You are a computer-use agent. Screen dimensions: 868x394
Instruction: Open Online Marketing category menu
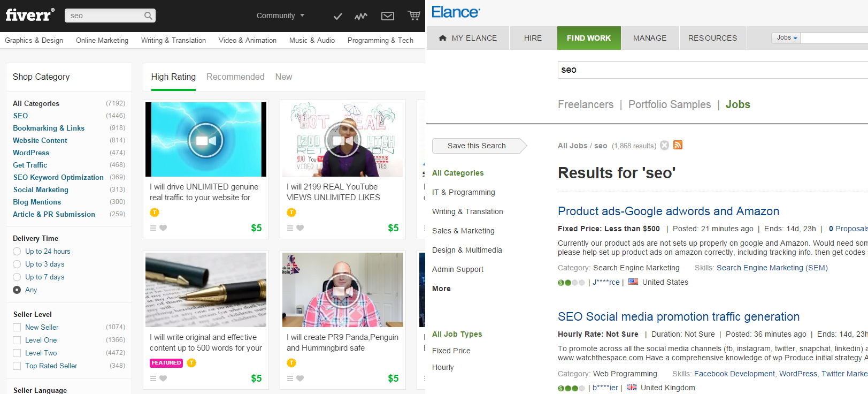102,40
